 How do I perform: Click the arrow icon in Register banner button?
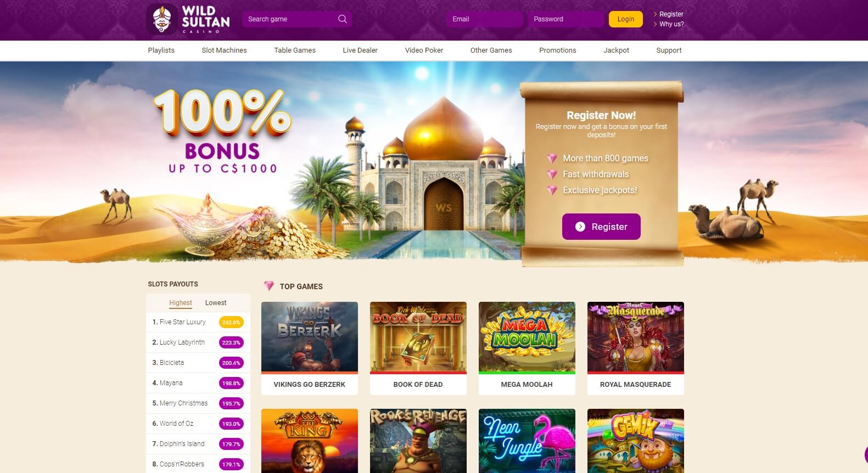click(x=580, y=227)
